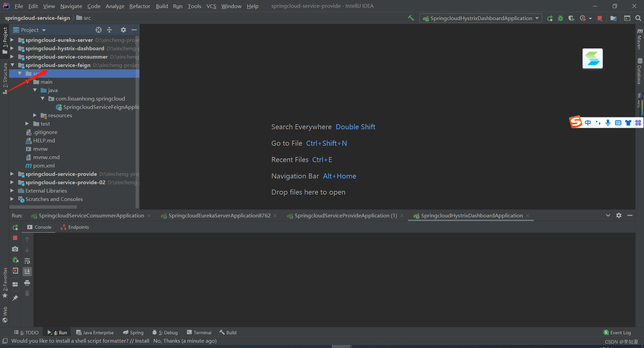Click Install link for shell script formatter
Screen dimensions: 644x348
click(x=142, y=341)
